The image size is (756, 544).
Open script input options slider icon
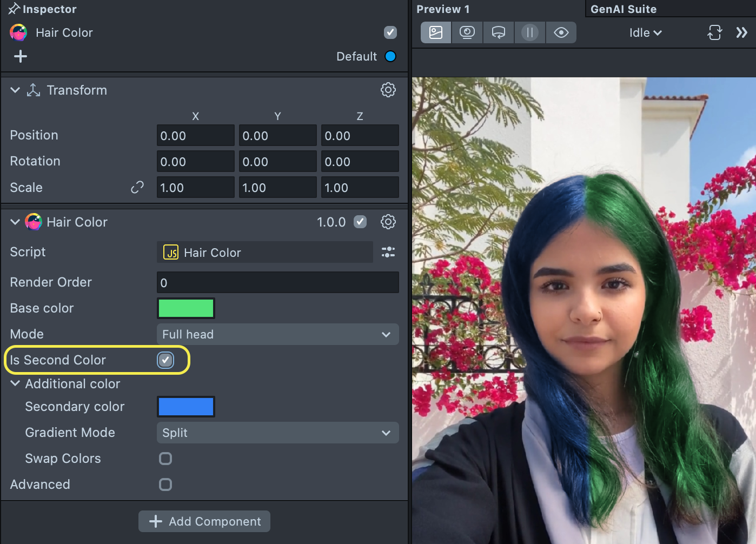point(388,252)
